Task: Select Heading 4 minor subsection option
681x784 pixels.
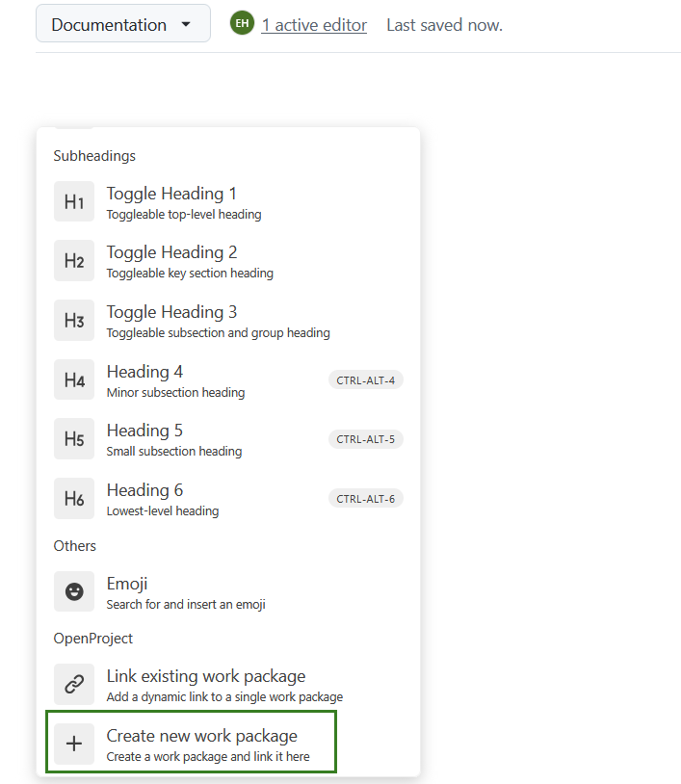Action: pyautogui.click(x=228, y=380)
